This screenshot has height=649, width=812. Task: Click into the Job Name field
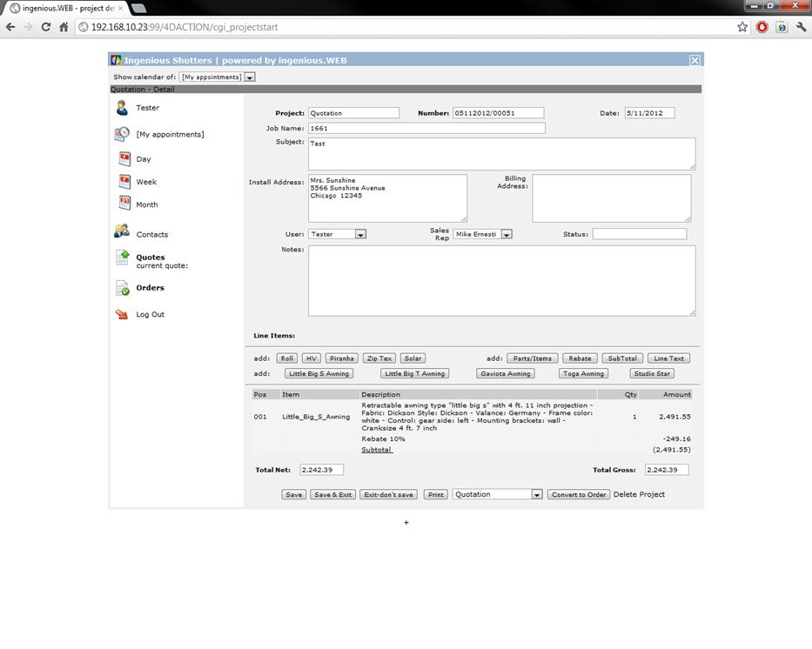pyautogui.click(x=426, y=128)
